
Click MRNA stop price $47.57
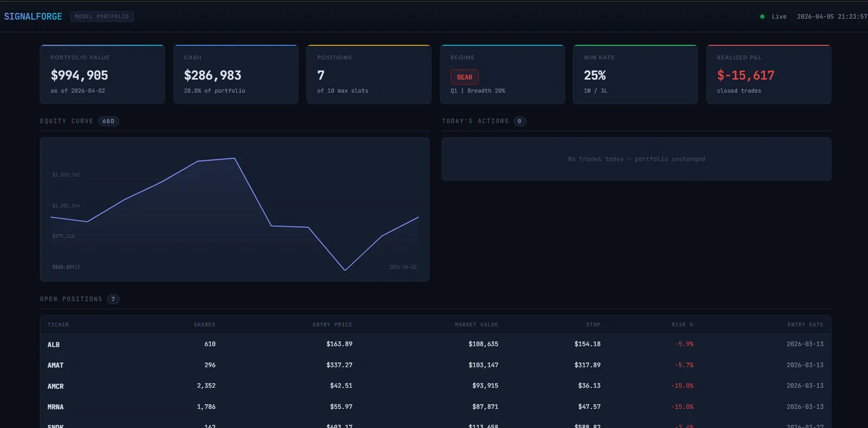[x=589, y=406]
